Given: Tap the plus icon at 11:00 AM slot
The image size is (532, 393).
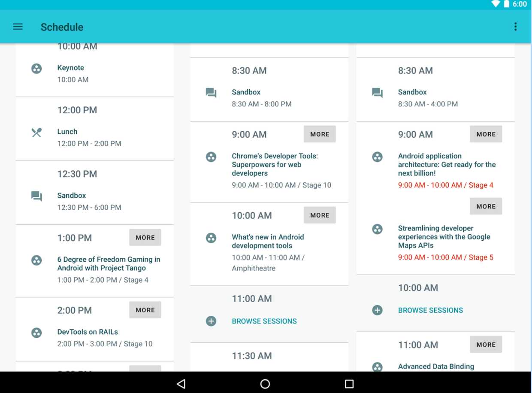Looking at the screenshot, I should click(x=211, y=321).
